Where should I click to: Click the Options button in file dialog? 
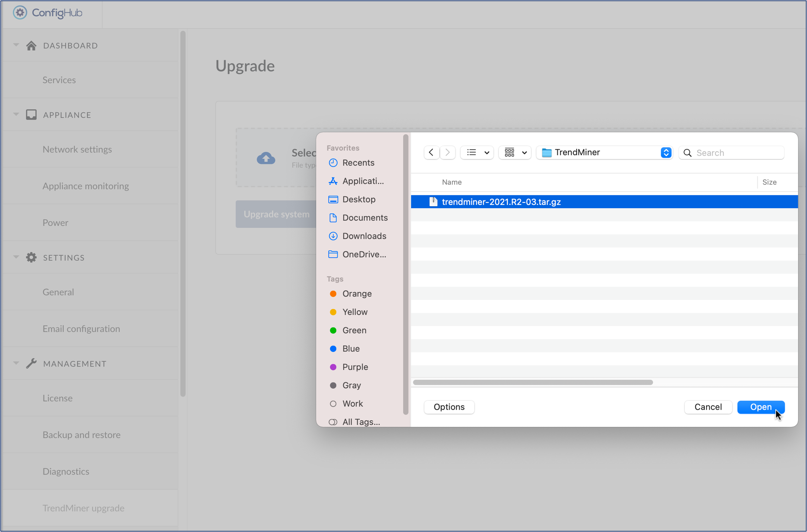click(x=449, y=407)
